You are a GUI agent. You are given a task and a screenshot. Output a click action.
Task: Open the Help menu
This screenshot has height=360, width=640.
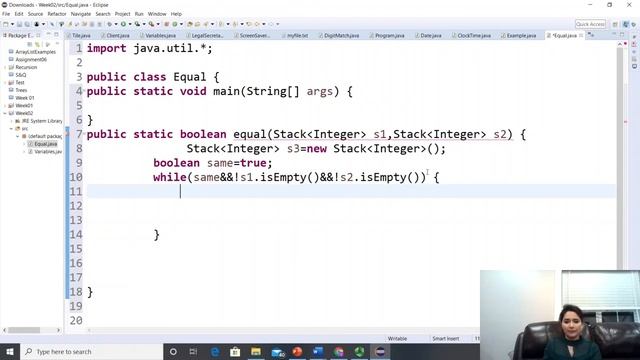[x=176, y=14]
